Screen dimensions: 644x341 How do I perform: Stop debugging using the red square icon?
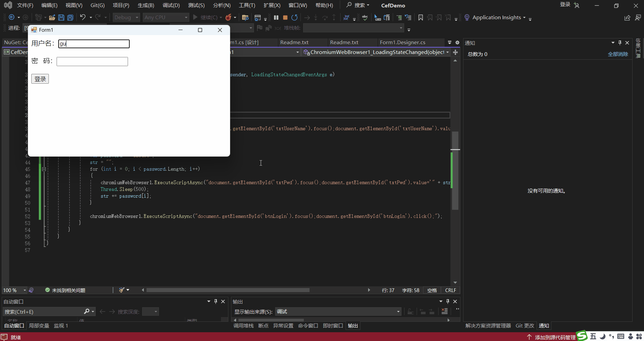point(285,17)
